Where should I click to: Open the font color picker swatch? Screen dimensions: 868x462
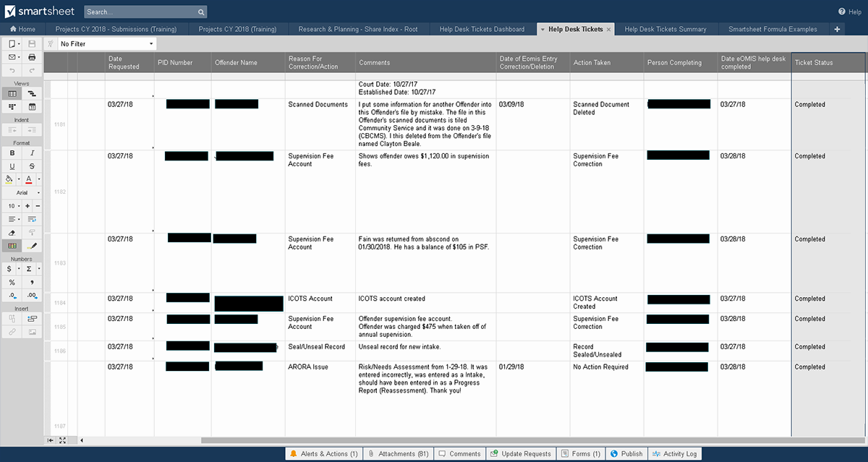pyautogui.click(x=29, y=179)
